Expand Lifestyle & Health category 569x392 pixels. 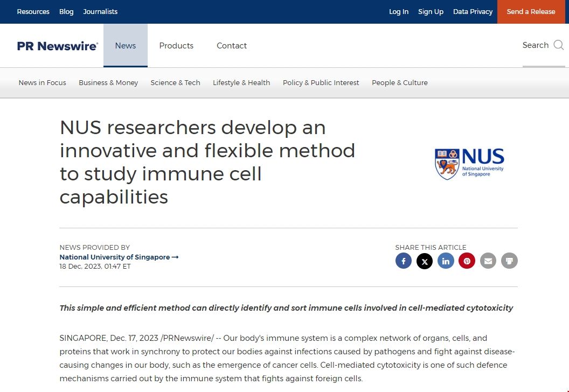pos(241,83)
